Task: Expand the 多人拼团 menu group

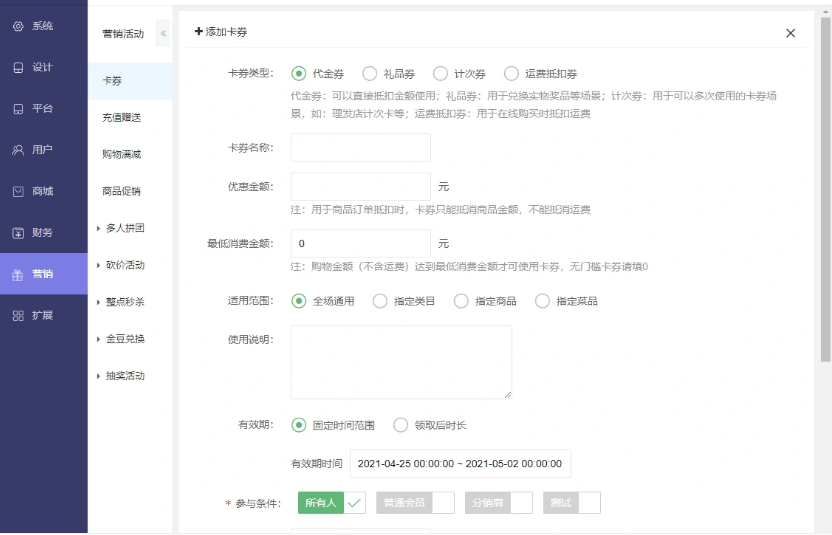Action: pos(98,228)
